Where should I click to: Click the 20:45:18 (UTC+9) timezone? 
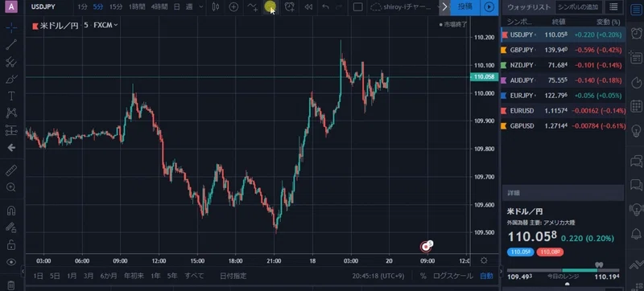(x=378, y=276)
